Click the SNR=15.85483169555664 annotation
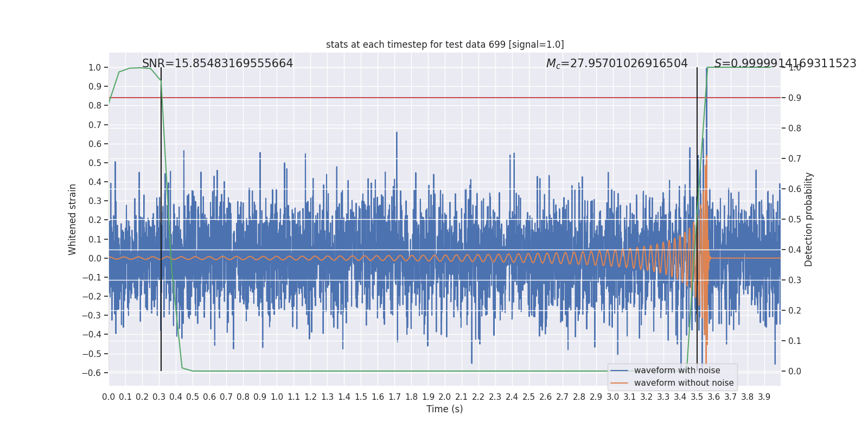 pos(218,63)
